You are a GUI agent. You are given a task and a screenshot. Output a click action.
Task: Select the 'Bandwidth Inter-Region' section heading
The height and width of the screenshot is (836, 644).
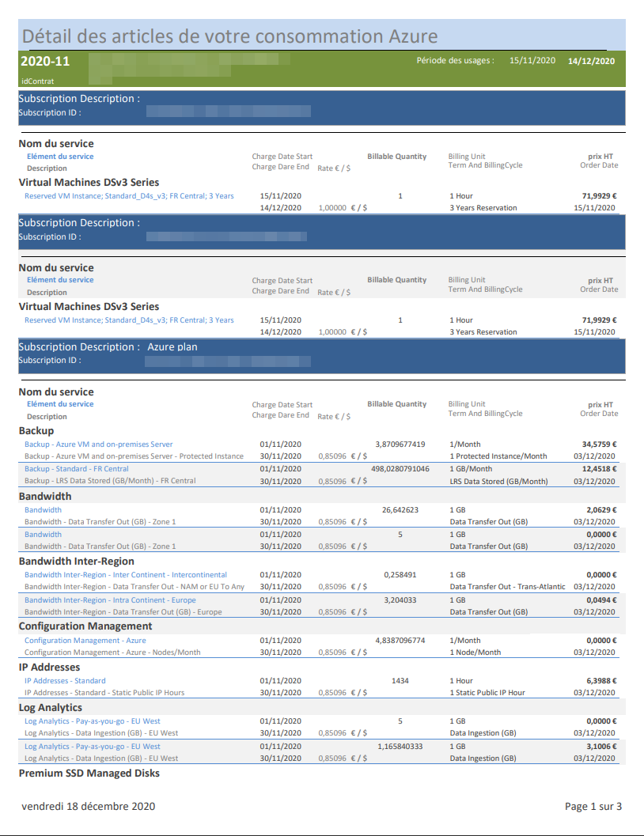pos(76,561)
